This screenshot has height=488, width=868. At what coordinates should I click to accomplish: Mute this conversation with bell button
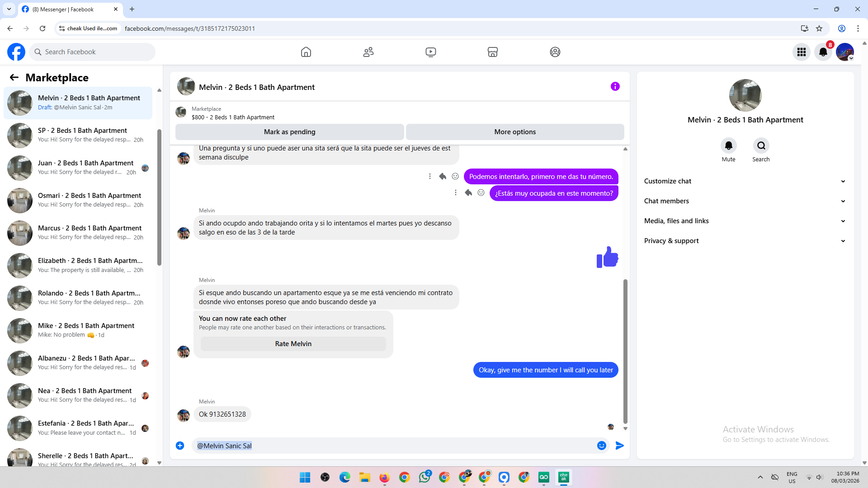tap(728, 145)
